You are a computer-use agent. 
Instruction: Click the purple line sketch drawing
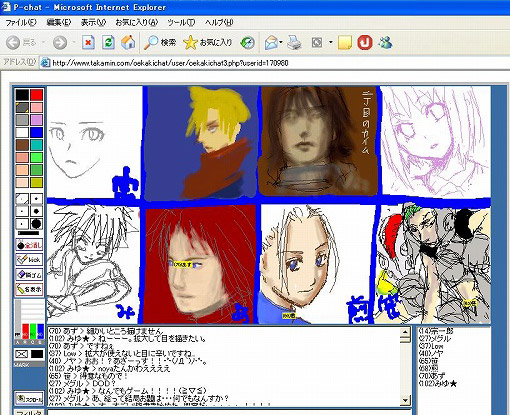pyautogui.click(x=436, y=141)
